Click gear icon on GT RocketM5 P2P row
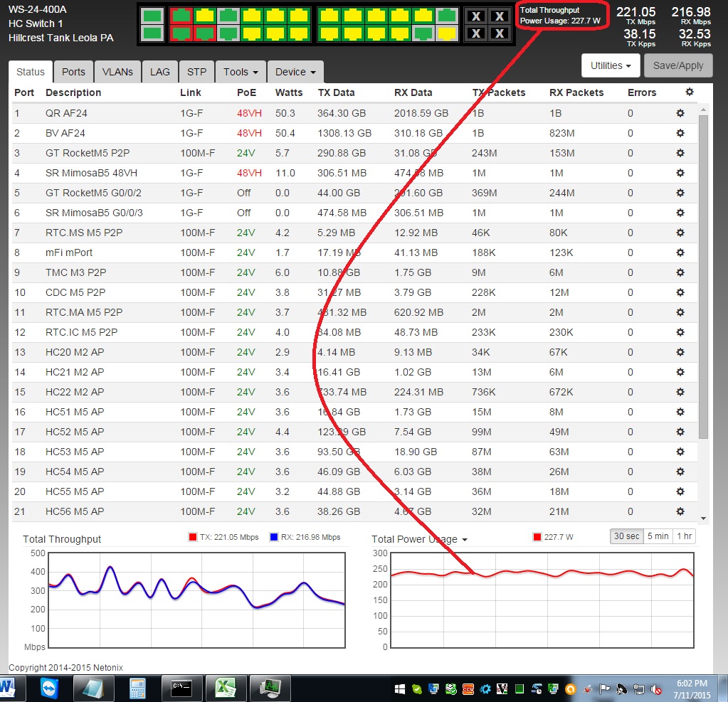 (x=680, y=153)
